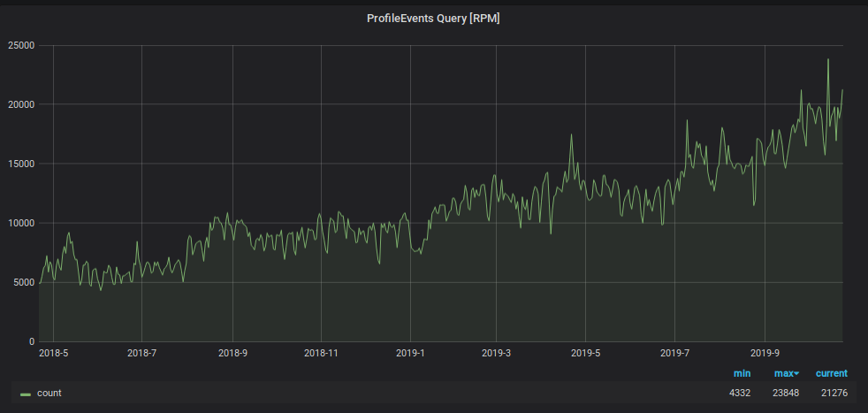Click the 2019-7 x-axis label
The image size is (868, 413).
point(674,352)
